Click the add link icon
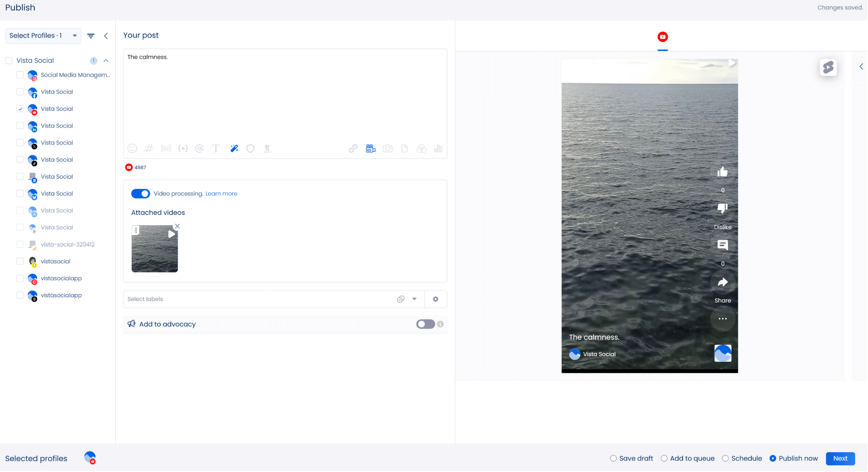 click(x=353, y=149)
